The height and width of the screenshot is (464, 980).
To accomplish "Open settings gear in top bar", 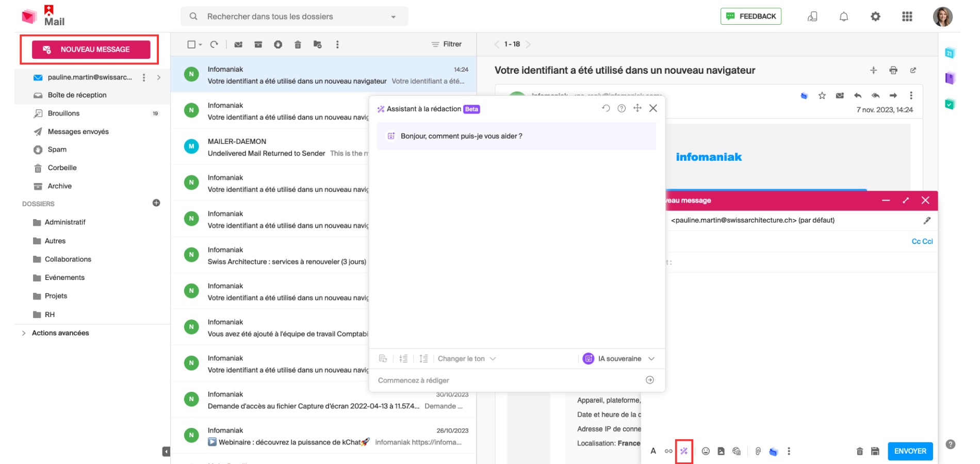I will point(875,16).
